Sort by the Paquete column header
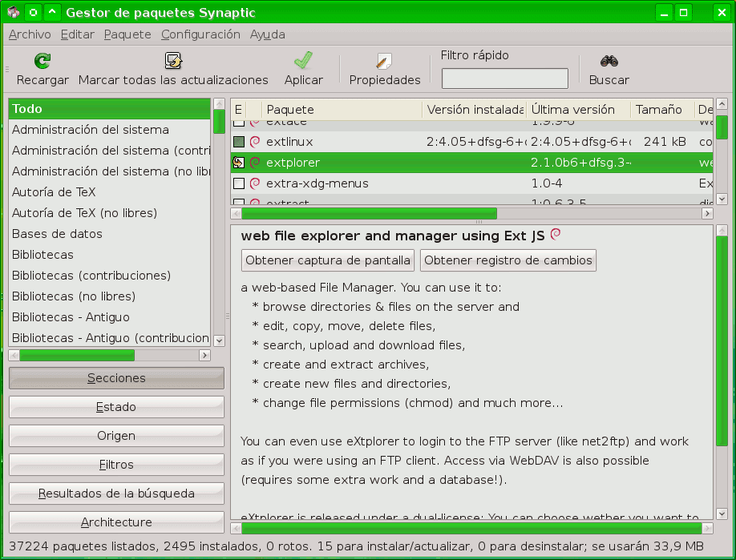 click(342, 110)
